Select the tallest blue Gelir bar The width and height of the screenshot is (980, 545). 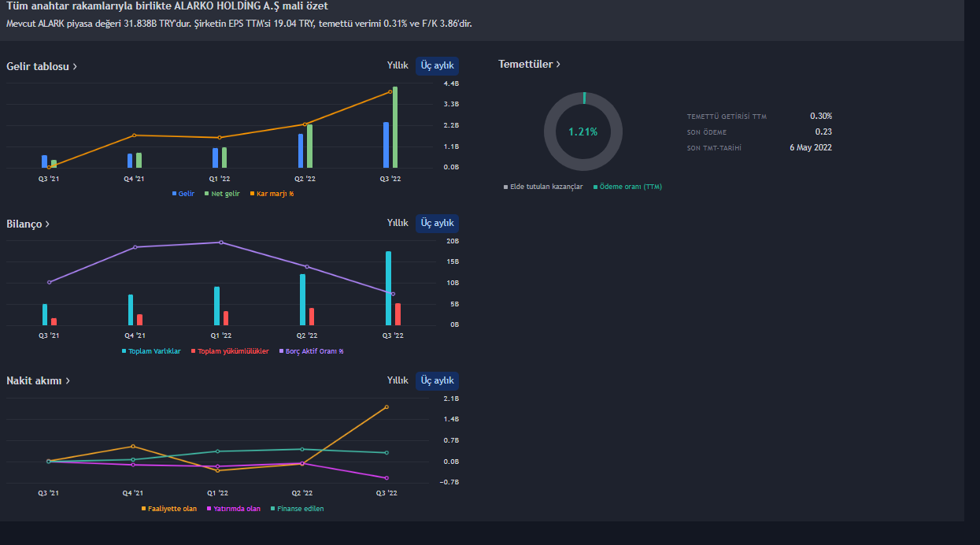(386, 145)
